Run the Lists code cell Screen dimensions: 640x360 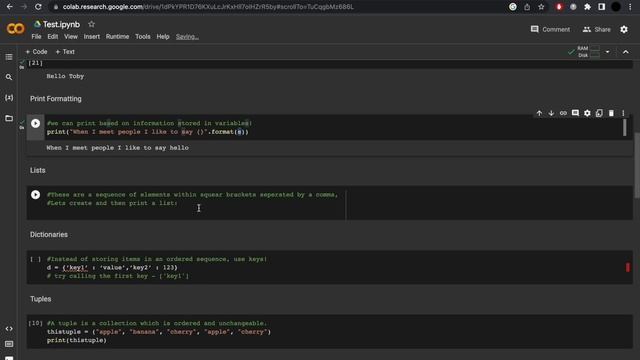(x=36, y=195)
